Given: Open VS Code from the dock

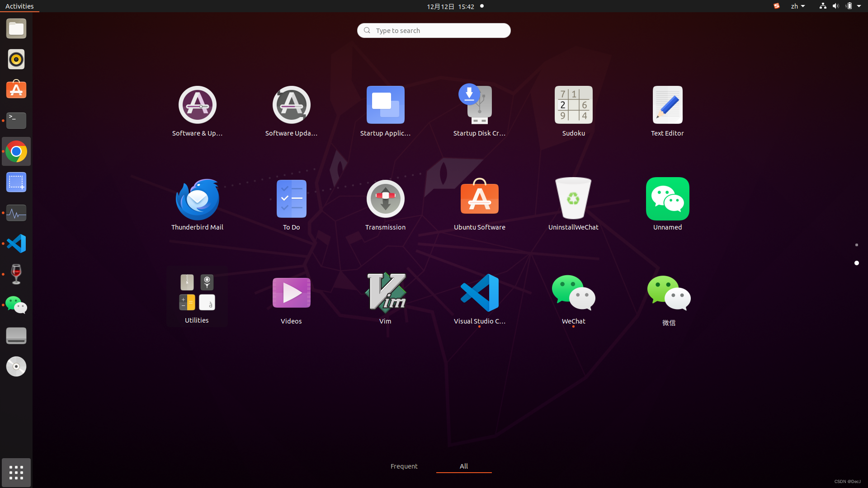Looking at the screenshot, I should tap(16, 244).
